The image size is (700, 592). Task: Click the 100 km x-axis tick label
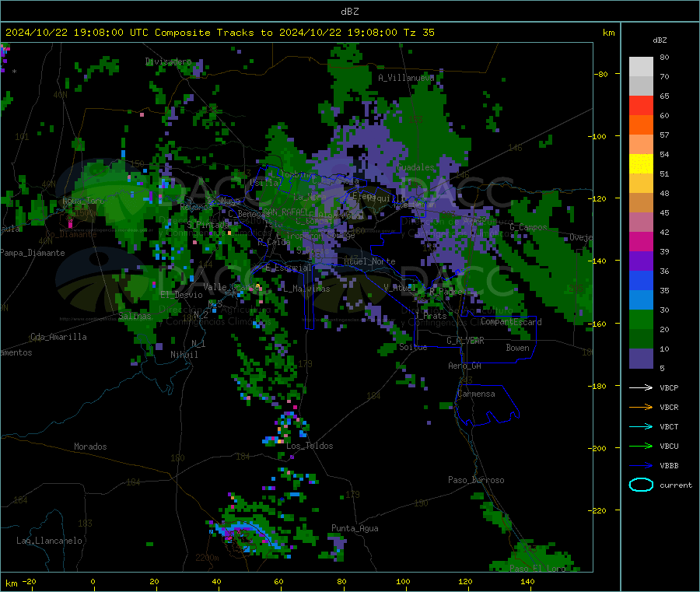(403, 581)
